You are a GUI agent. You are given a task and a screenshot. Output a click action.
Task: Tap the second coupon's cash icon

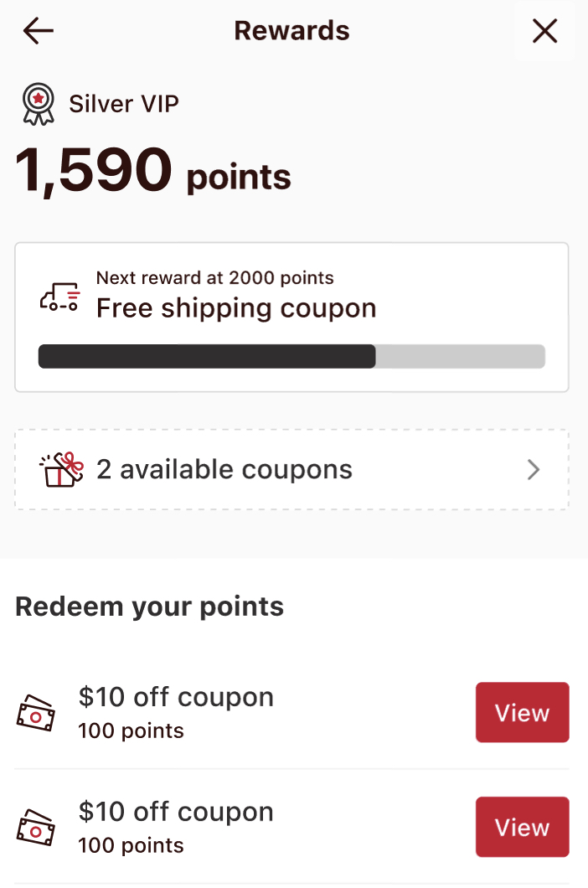pos(36,827)
